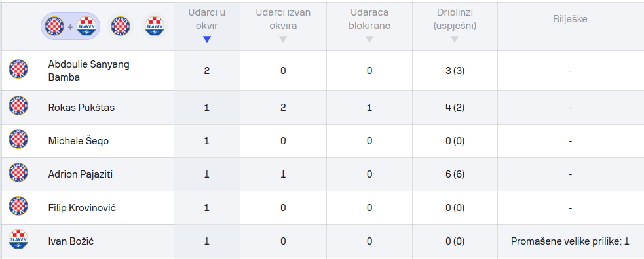Sort by Driblinzi (uspješni) arrow
The image size is (644, 259).
(x=454, y=39)
